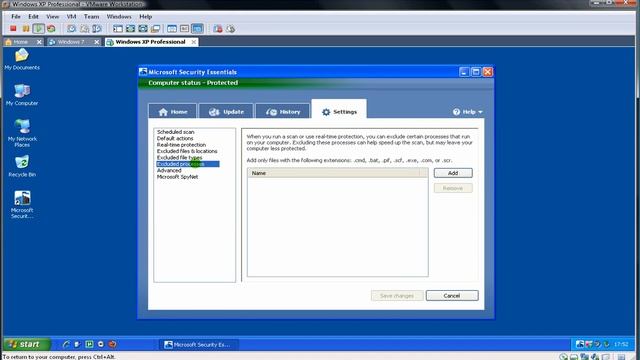Click Microsoft Security Essentials taskbar button
The width and height of the screenshot is (640, 360).
point(199,344)
